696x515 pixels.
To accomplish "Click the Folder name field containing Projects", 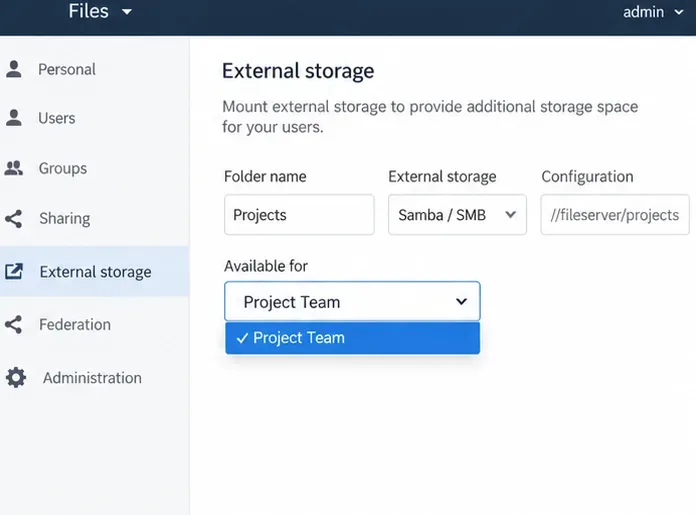I will 299,215.
